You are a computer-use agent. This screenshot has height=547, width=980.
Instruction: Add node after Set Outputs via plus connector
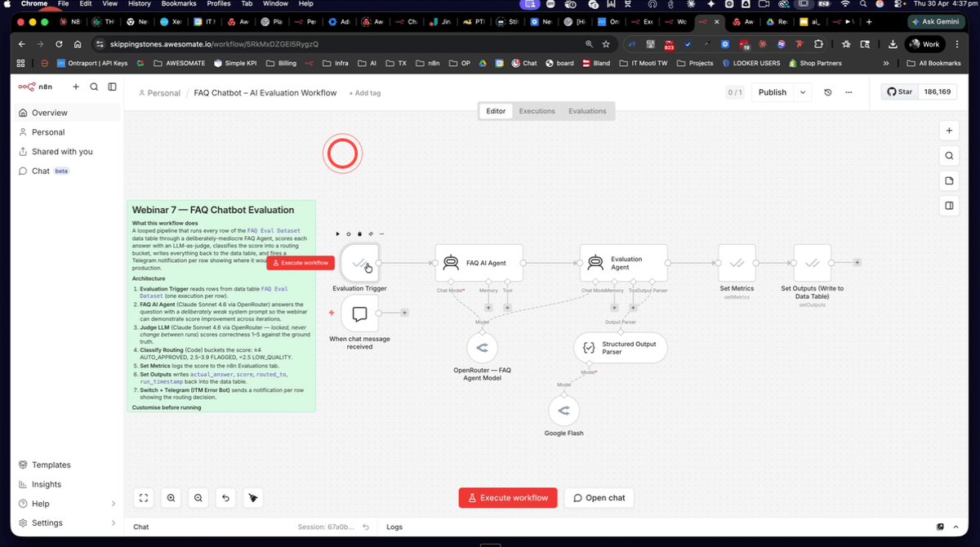point(857,262)
